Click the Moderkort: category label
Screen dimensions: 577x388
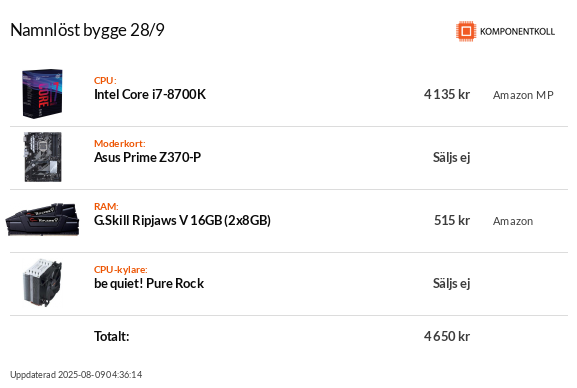point(120,143)
